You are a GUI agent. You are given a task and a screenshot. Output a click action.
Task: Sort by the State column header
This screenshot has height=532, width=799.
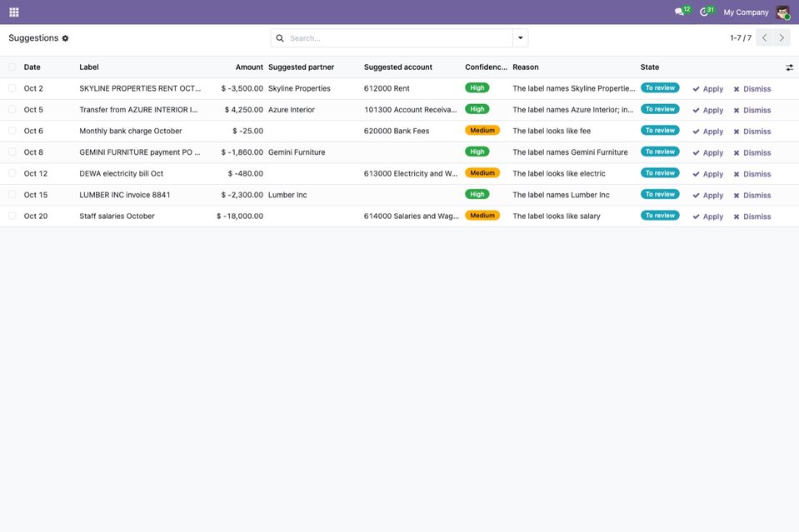pyautogui.click(x=650, y=67)
